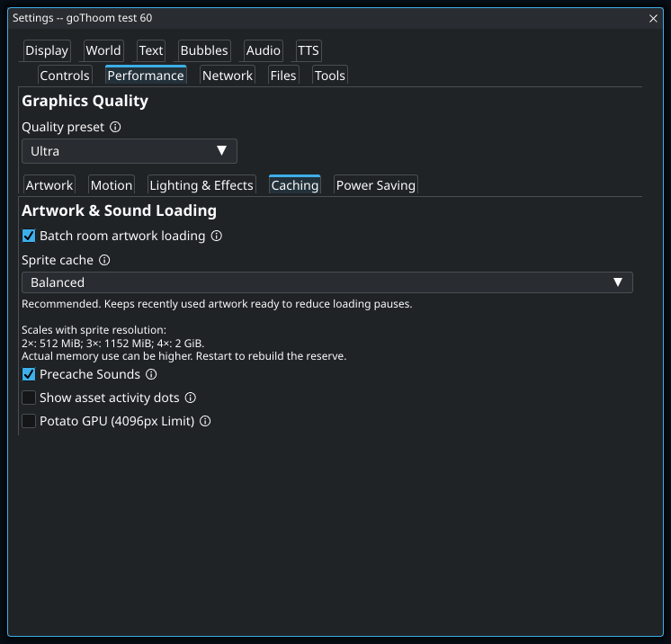Open the Sprite cache Balanced dropdown
Viewport: 671px width, 644px height.
click(x=327, y=282)
